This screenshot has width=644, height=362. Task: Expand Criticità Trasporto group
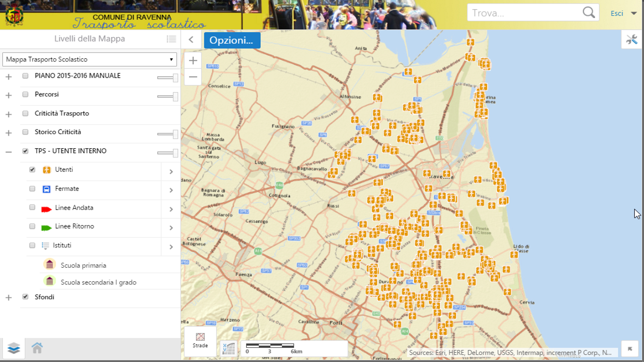pos(9,114)
